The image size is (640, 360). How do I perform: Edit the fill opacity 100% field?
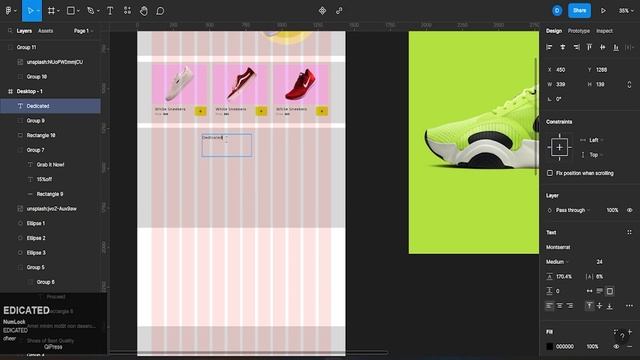pyautogui.click(x=592, y=347)
